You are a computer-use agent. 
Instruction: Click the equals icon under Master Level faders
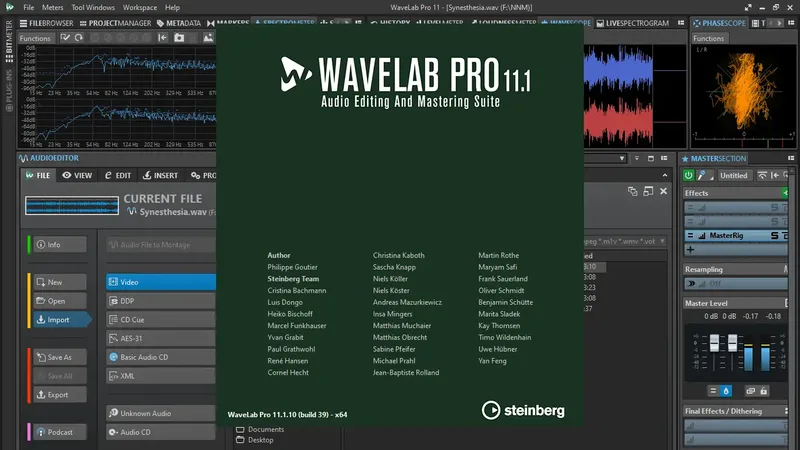pos(713,391)
